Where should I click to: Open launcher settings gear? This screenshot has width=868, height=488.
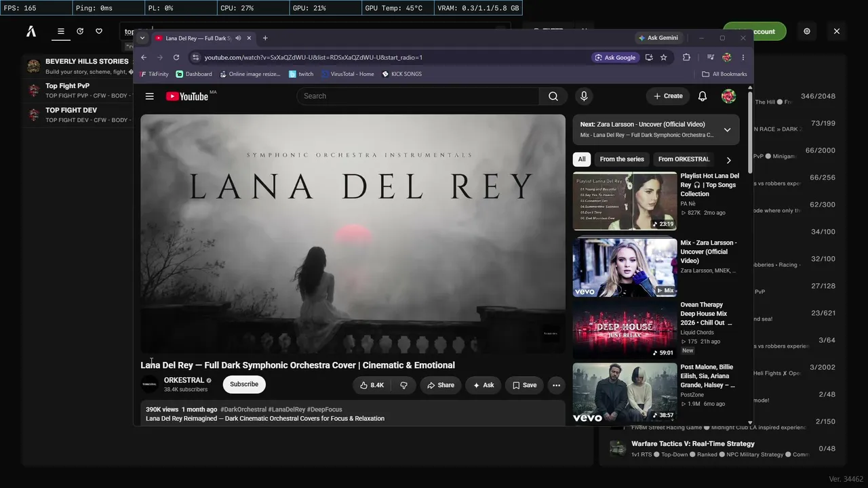pos(807,31)
